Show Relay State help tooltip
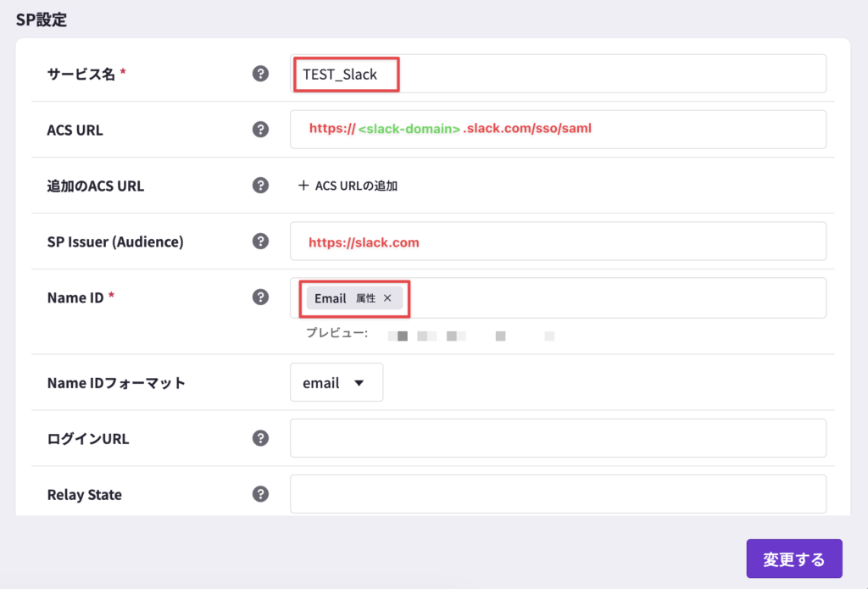Viewport: 868px width, 589px height. [260, 494]
